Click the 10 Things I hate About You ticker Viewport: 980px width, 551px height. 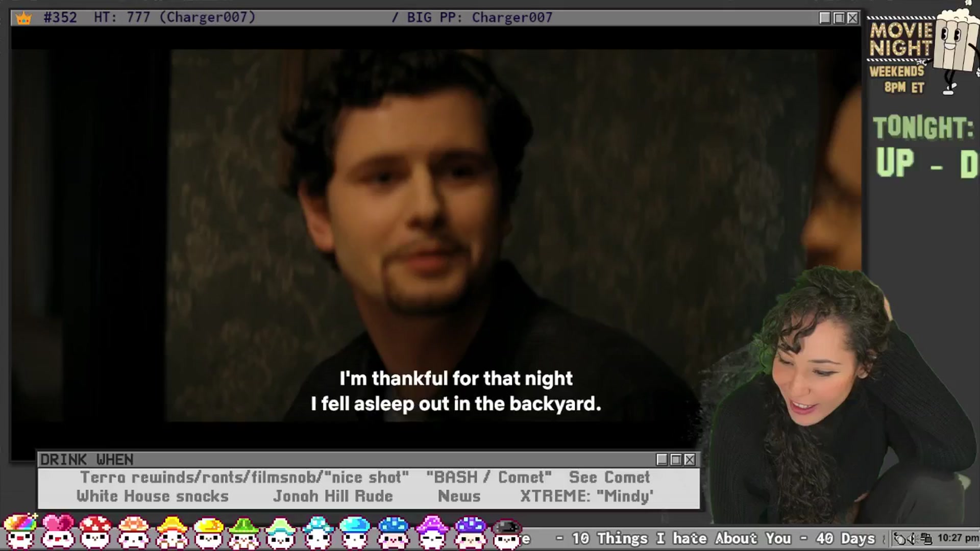[682, 538]
